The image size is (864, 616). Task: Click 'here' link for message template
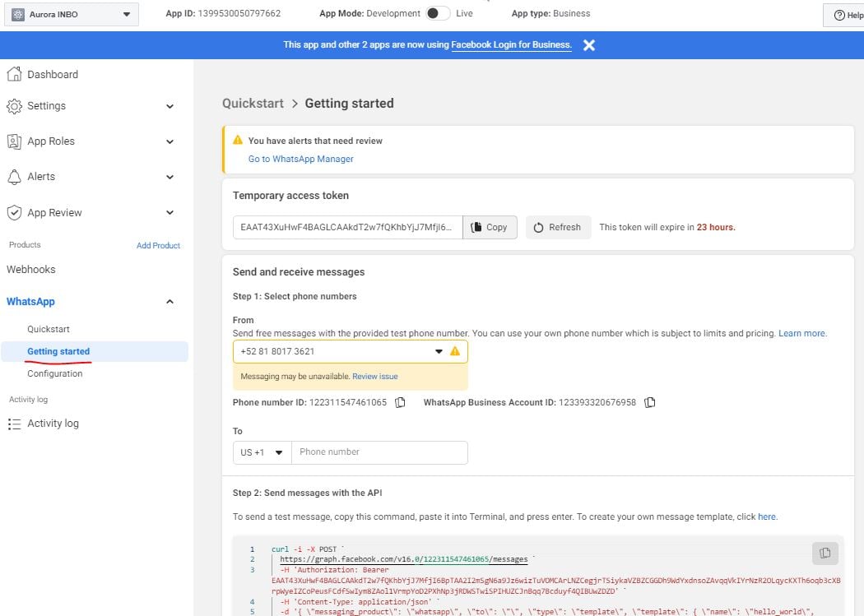766,516
